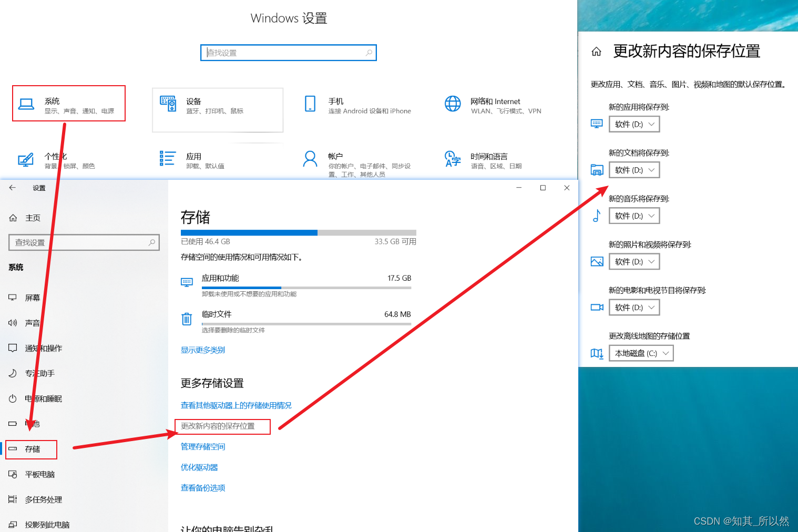Open the 网络和 Internet globe icon
This screenshot has width=798, height=532.
point(453,104)
